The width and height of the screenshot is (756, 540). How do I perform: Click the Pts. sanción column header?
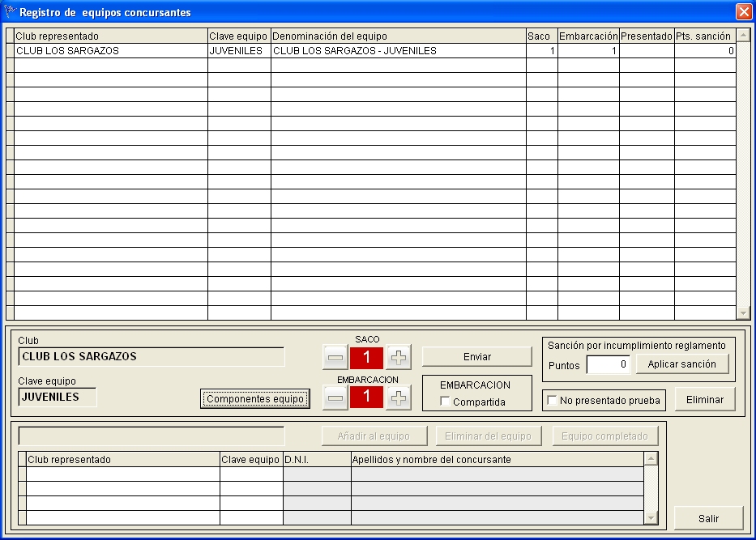point(703,36)
